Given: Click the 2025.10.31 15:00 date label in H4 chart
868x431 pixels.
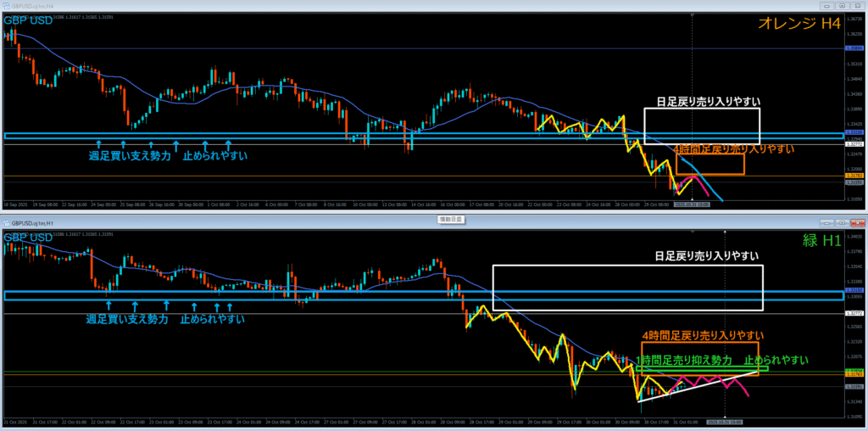Looking at the screenshot, I should [x=692, y=204].
